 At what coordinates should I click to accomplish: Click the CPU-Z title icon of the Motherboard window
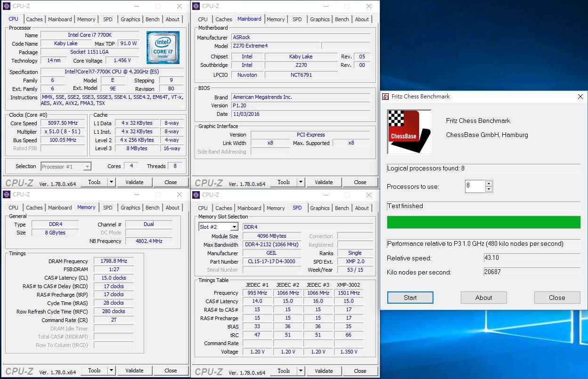point(196,6)
